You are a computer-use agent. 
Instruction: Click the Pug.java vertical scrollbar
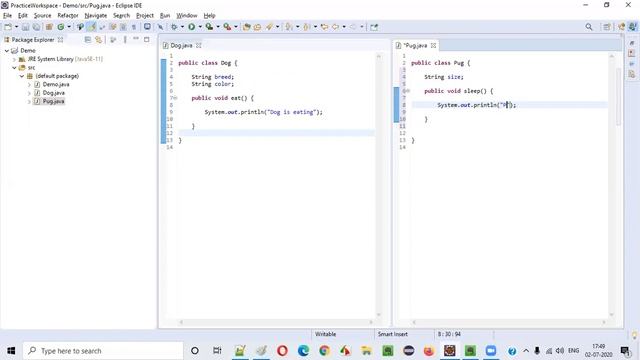(611, 185)
